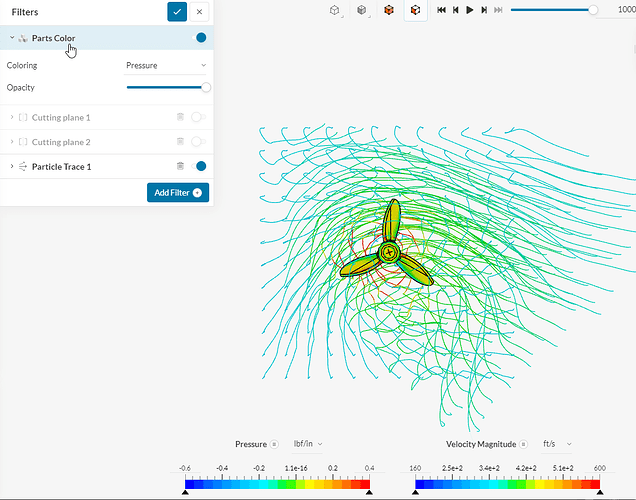Screen dimensions: 636x500
Task: Enable the Cutting plane 1 toggle
Action: (199, 117)
